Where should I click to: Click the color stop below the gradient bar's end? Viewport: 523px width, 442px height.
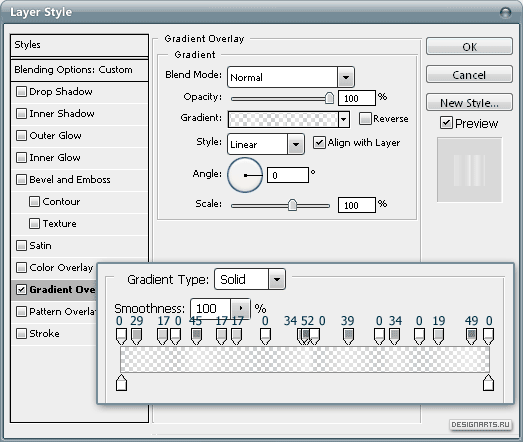coord(489,382)
